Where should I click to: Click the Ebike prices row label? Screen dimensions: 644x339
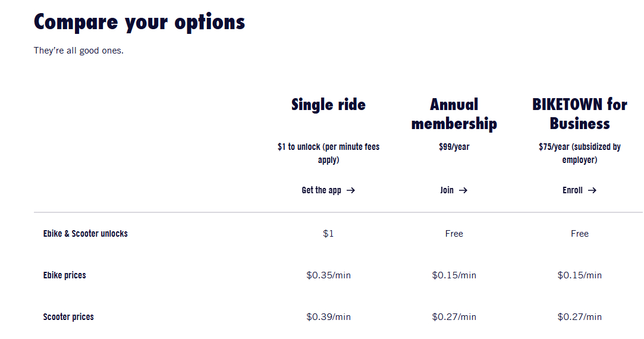(x=64, y=275)
